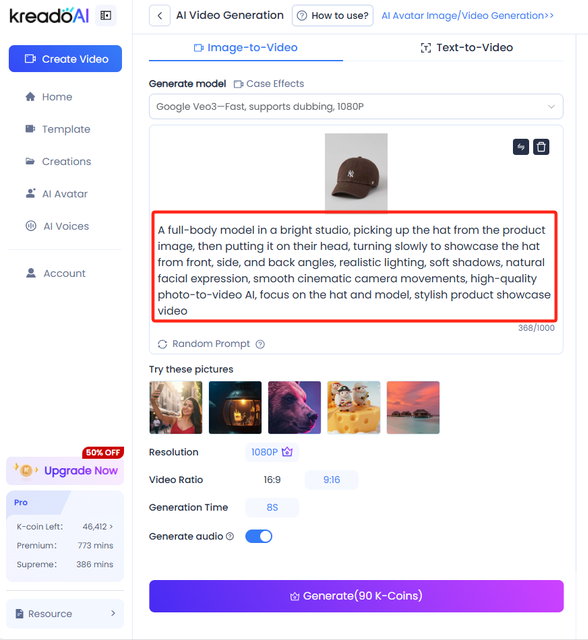Collapse sidebar using the panel icon
This screenshot has height=640, width=588.
click(x=106, y=16)
